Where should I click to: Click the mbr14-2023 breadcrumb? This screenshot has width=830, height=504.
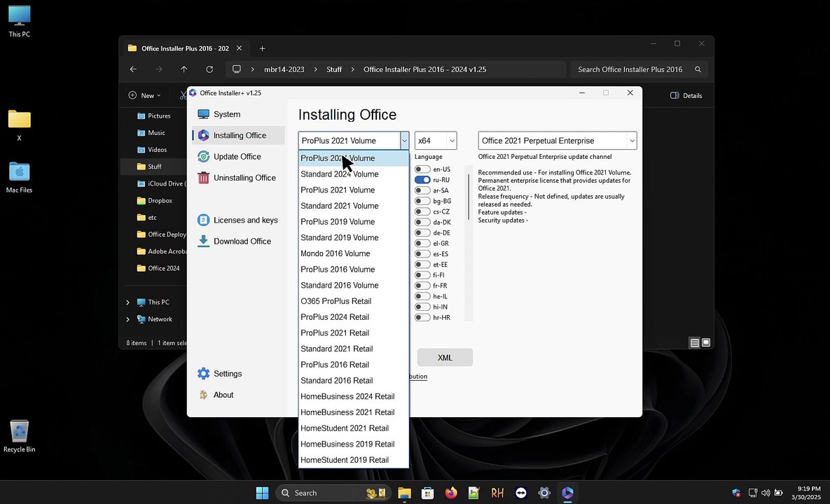point(284,69)
